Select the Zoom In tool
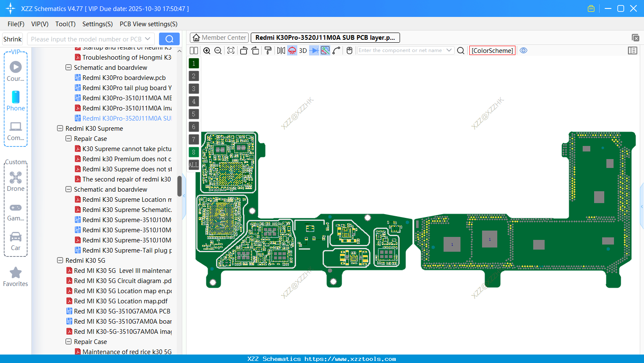The width and height of the screenshot is (644, 363). [x=207, y=50]
